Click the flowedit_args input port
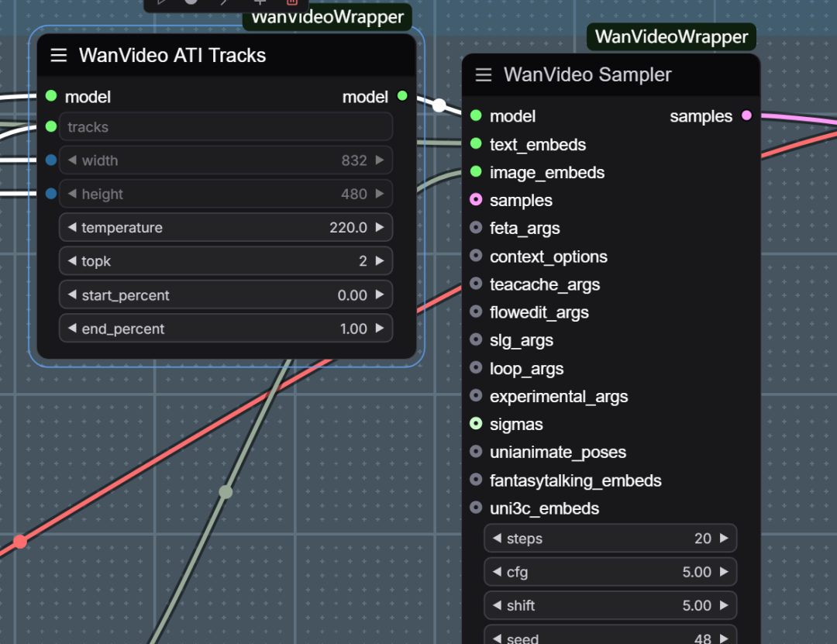The image size is (837, 644). (x=476, y=312)
